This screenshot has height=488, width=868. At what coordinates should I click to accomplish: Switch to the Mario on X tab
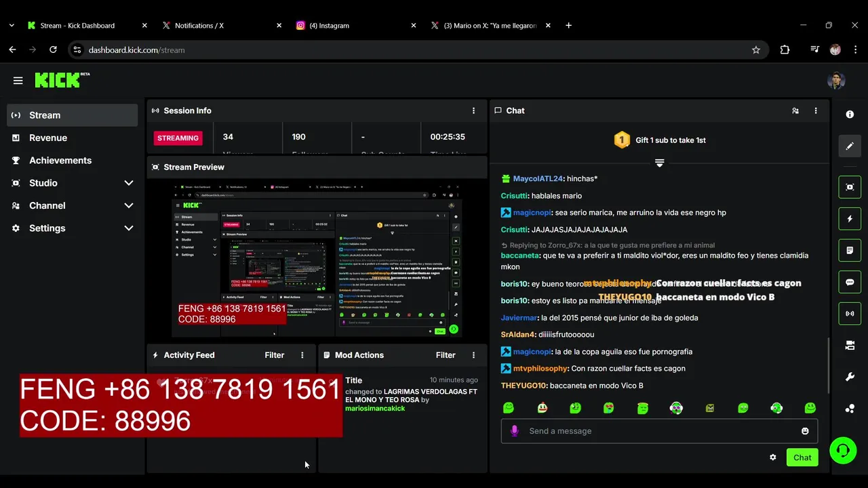pos(491,25)
